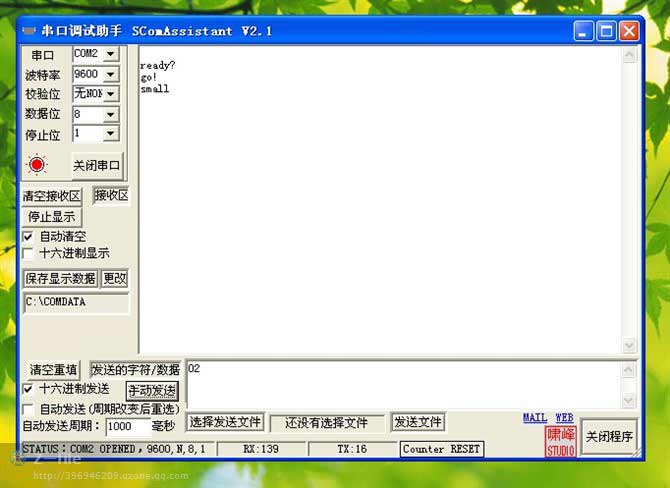
Task: Maximize the SComAssistant window
Action: (607, 31)
